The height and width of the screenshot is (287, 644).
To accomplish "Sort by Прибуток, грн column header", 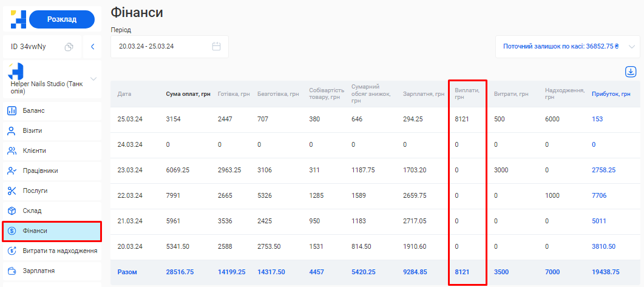I will [x=611, y=94].
